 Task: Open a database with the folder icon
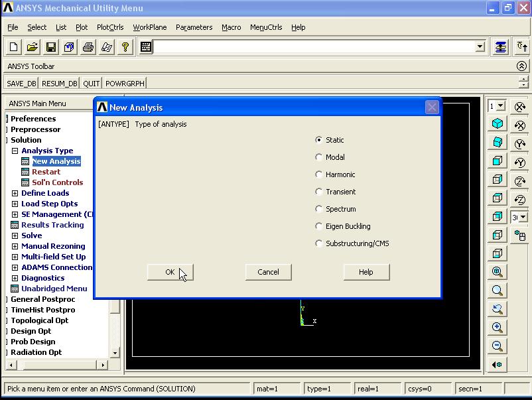(33, 47)
